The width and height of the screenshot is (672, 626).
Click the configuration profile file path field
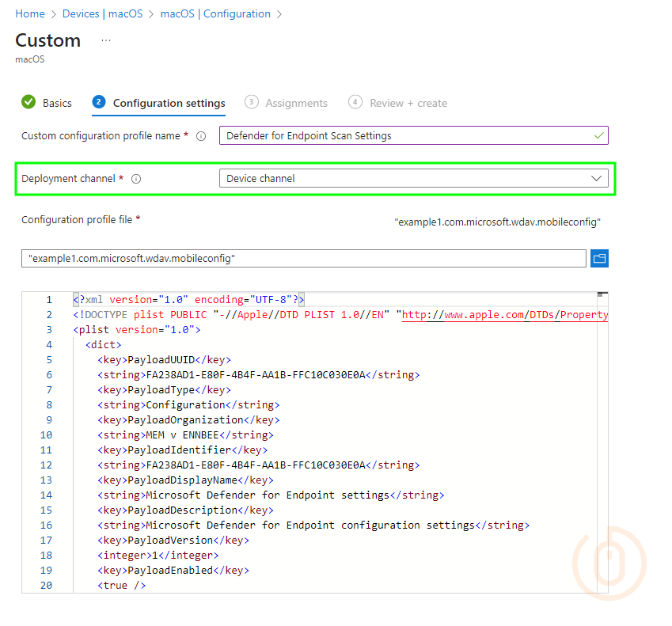coord(304,258)
